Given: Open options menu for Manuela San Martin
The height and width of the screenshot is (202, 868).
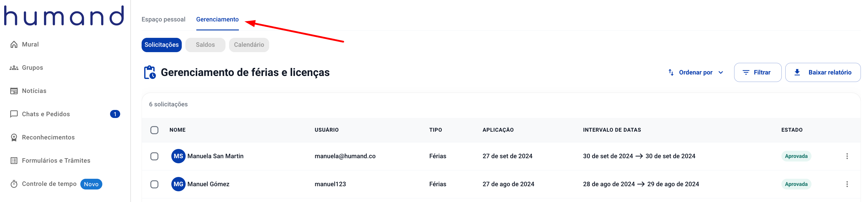Looking at the screenshot, I should coord(847,156).
